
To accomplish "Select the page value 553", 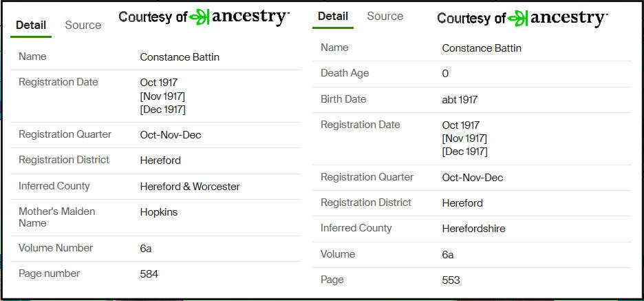I will point(451,280).
